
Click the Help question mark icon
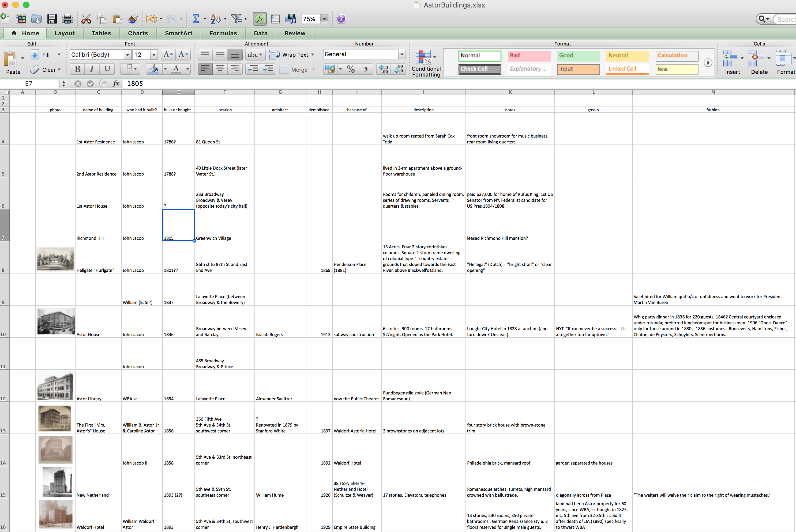point(341,19)
